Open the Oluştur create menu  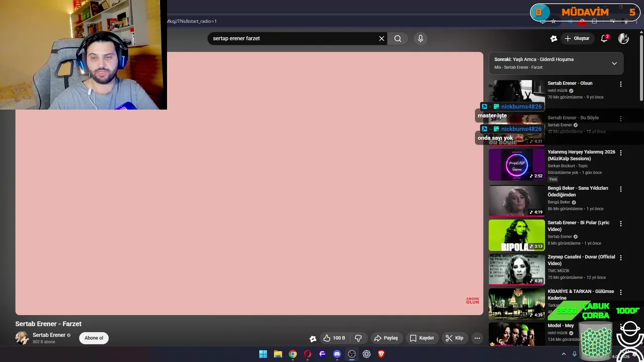[x=577, y=38]
